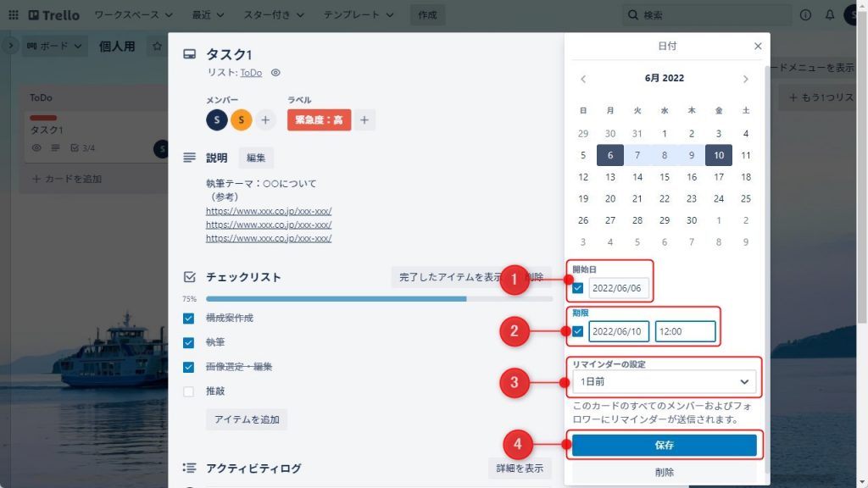Click the orange S member avatar

point(242,119)
